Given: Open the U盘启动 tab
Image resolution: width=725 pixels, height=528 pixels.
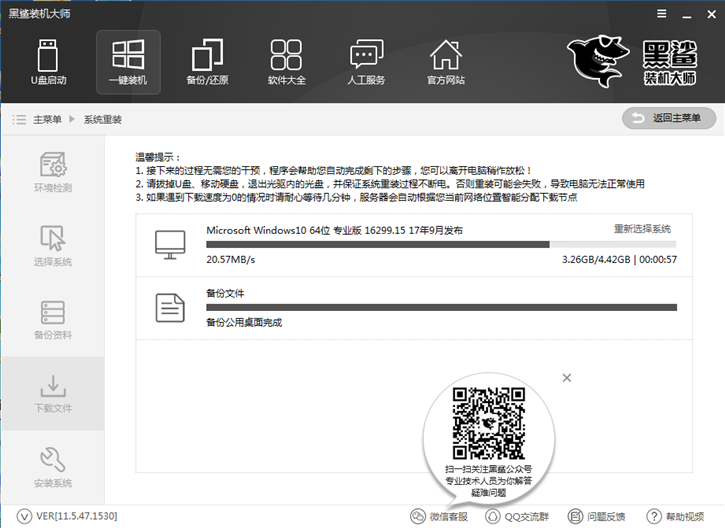Looking at the screenshot, I should coord(48,62).
